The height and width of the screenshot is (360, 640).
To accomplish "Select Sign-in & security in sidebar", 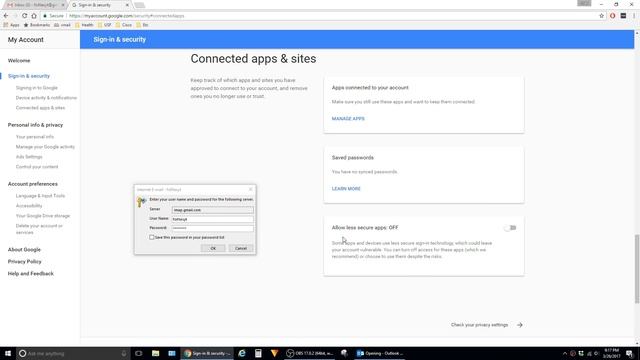I will (x=29, y=76).
